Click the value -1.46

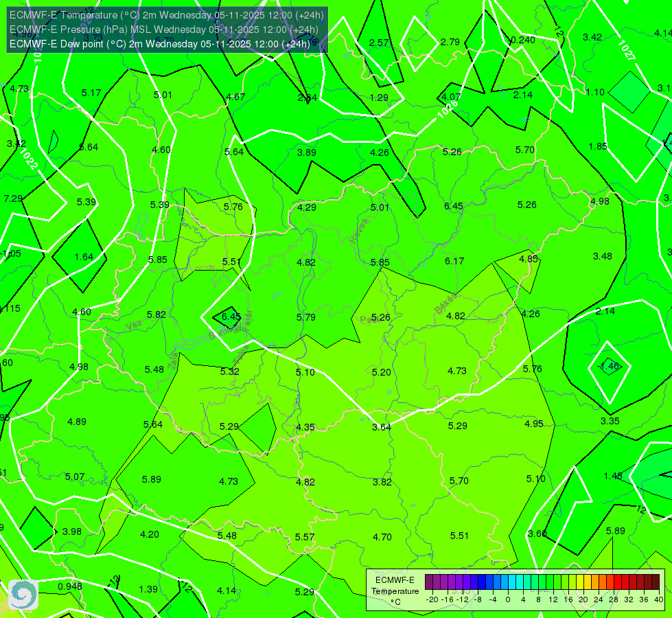click(609, 366)
